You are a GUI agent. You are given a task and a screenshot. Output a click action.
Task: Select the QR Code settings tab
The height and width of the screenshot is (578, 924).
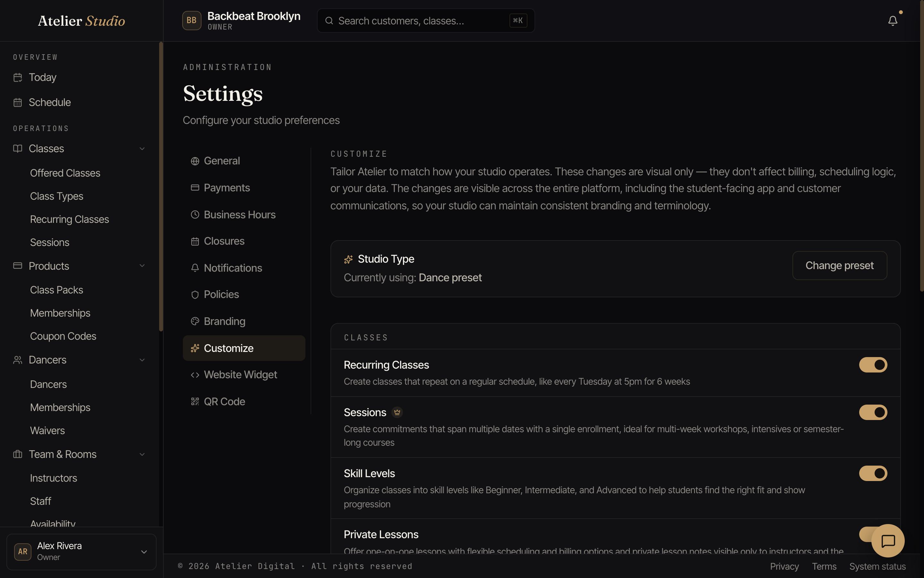tap(244, 401)
